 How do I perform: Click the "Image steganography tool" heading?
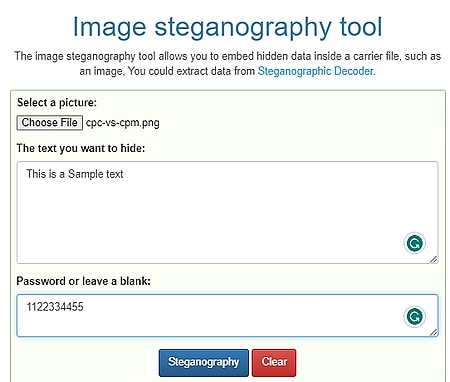pos(227,27)
